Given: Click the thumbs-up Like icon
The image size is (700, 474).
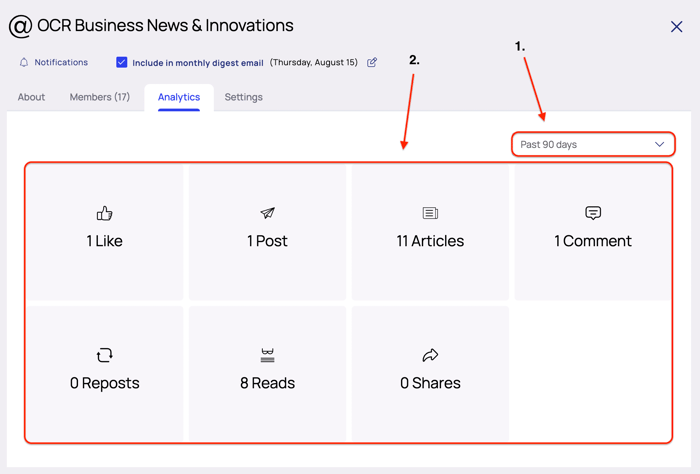Looking at the screenshot, I should pyautogui.click(x=105, y=213).
